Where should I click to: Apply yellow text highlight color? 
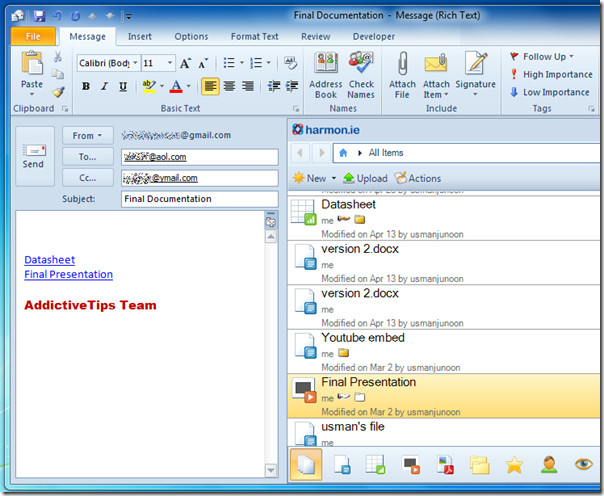[x=149, y=86]
